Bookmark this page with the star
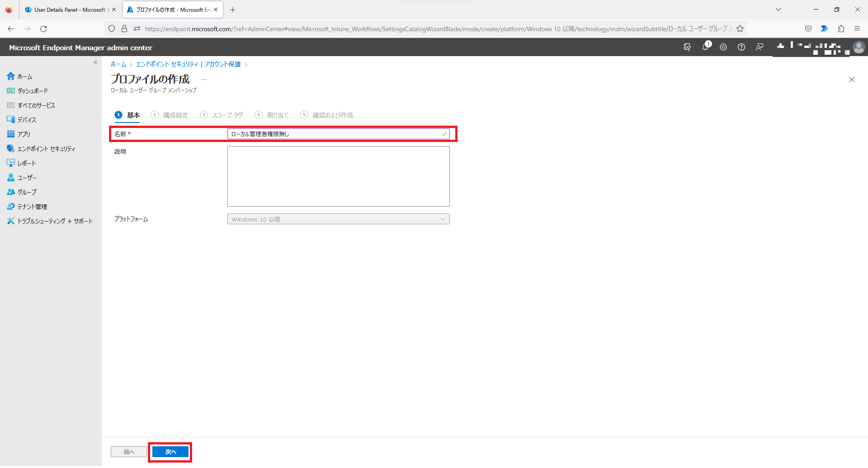 click(740, 29)
